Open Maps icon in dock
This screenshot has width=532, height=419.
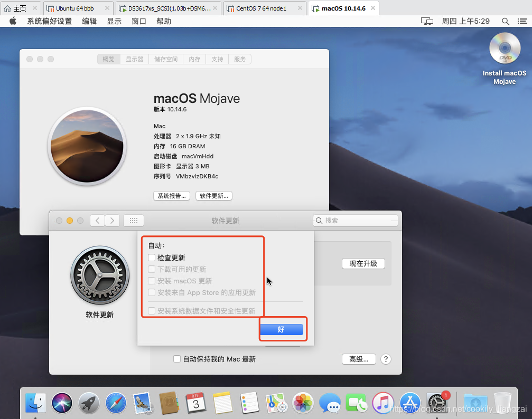(x=276, y=403)
